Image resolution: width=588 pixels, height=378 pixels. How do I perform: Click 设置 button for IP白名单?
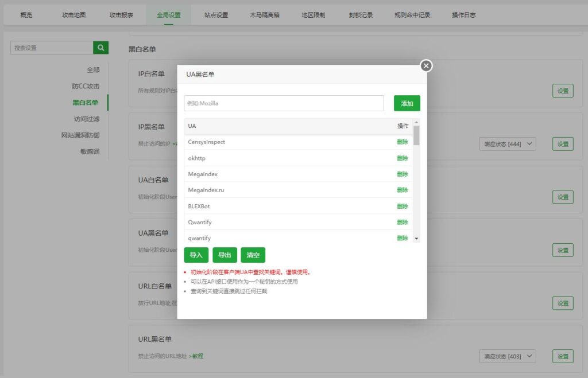(x=563, y=91)
